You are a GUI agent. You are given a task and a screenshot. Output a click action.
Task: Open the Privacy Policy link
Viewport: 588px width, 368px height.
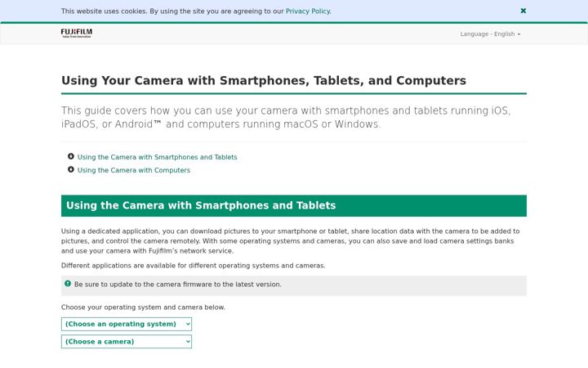pyautogui.click(x=308, y=11)
